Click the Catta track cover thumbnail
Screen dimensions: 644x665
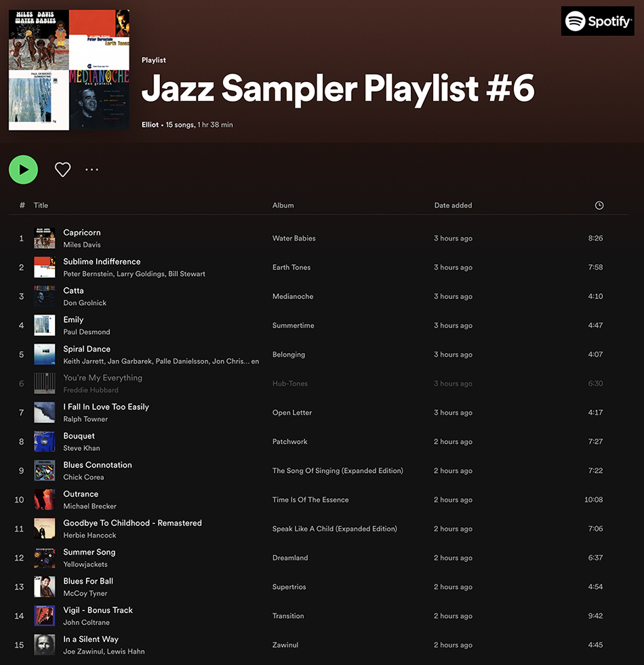[45, 296]
